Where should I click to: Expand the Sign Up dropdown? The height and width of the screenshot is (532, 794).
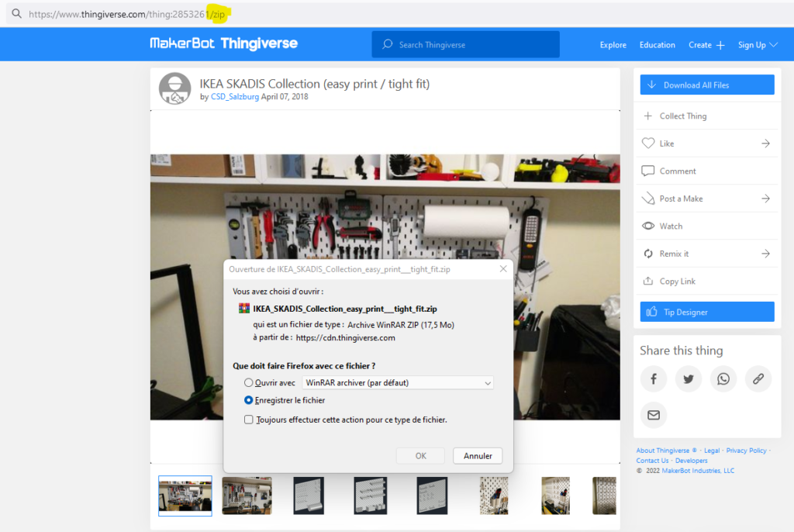click(758, 45)
